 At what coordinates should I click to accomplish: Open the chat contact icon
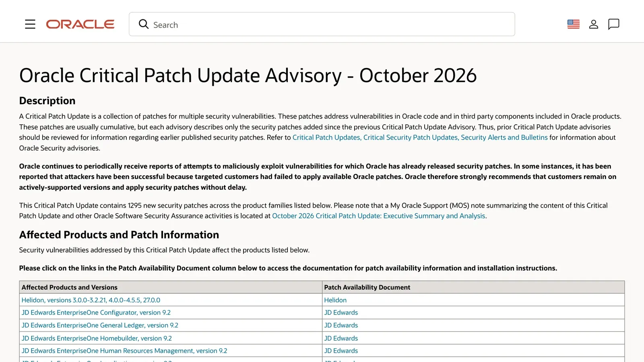(x=614, y=24)
